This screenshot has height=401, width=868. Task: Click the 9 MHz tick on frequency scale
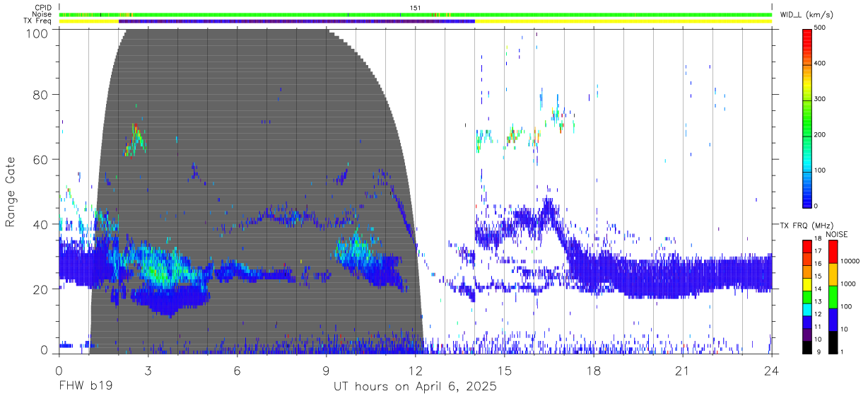click(x=818, y=351)
